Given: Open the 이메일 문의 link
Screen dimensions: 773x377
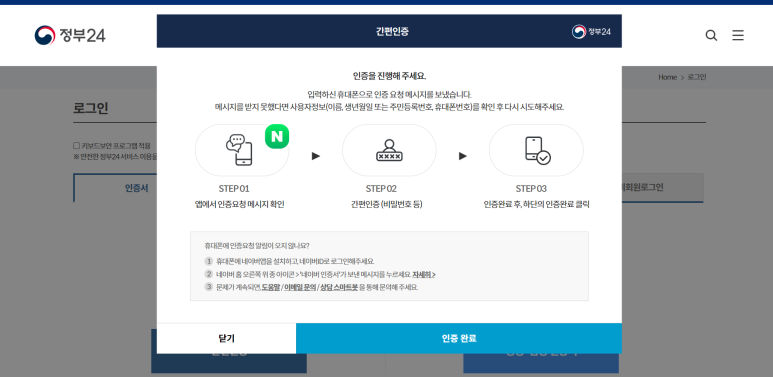Looking at the screenshot, I should click(300, 287).
